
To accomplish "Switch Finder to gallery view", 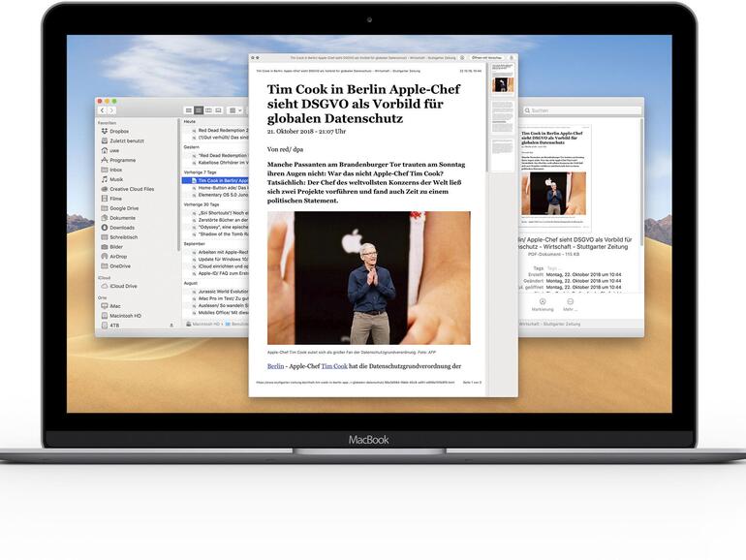I will pyautogui.click(x=218, y=110).
